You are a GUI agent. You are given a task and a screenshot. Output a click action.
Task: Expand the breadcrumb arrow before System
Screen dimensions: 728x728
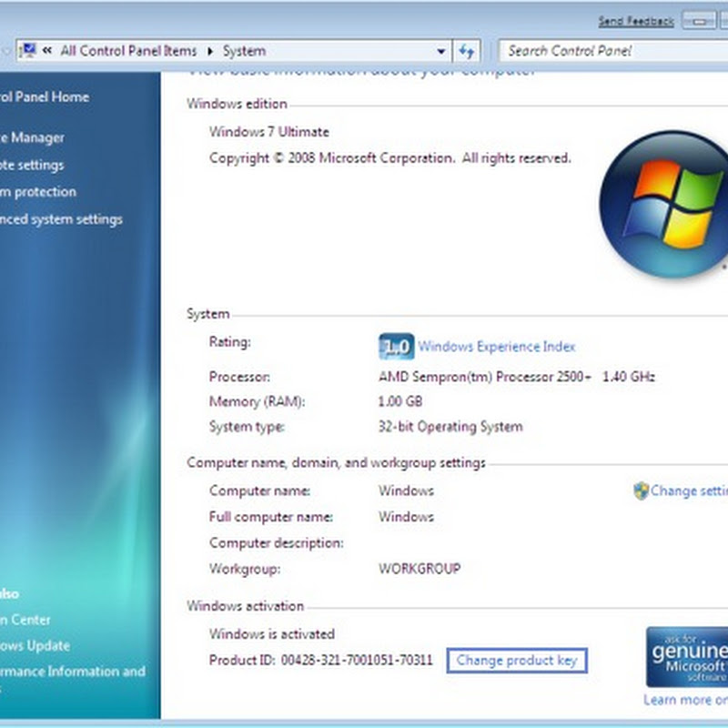coord(210,51)
